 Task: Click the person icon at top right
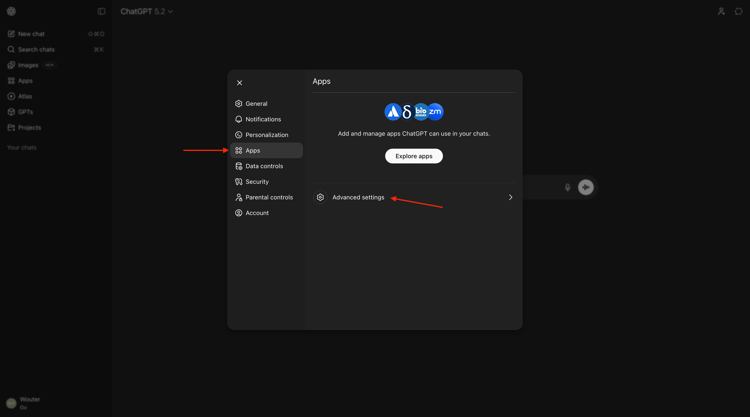pos(721,11)
